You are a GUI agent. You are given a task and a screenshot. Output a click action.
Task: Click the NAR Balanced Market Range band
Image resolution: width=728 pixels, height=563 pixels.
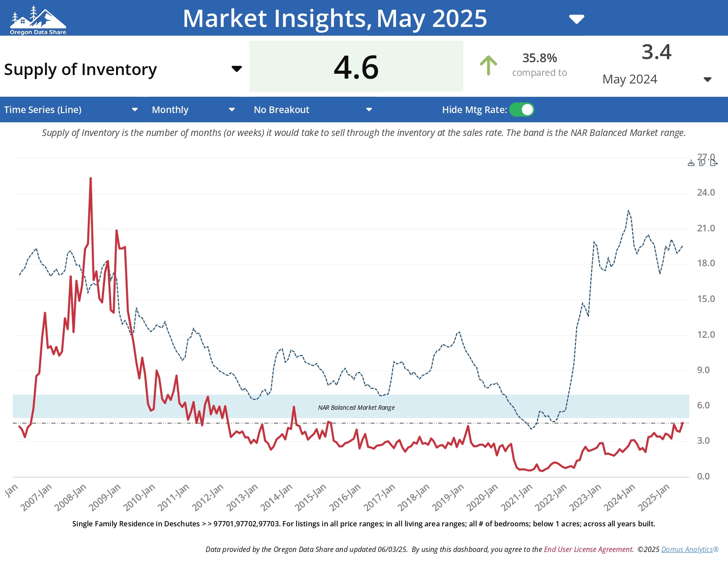pos(356,407)
